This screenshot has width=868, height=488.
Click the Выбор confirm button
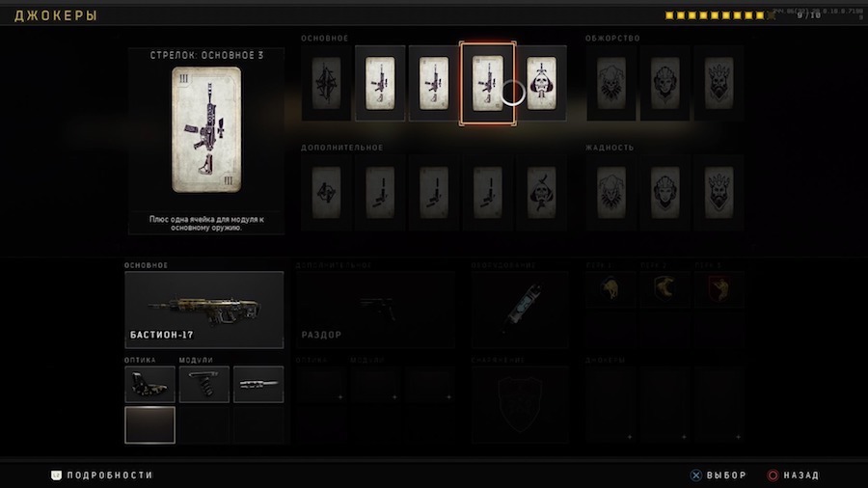click(x=718, y=474)
